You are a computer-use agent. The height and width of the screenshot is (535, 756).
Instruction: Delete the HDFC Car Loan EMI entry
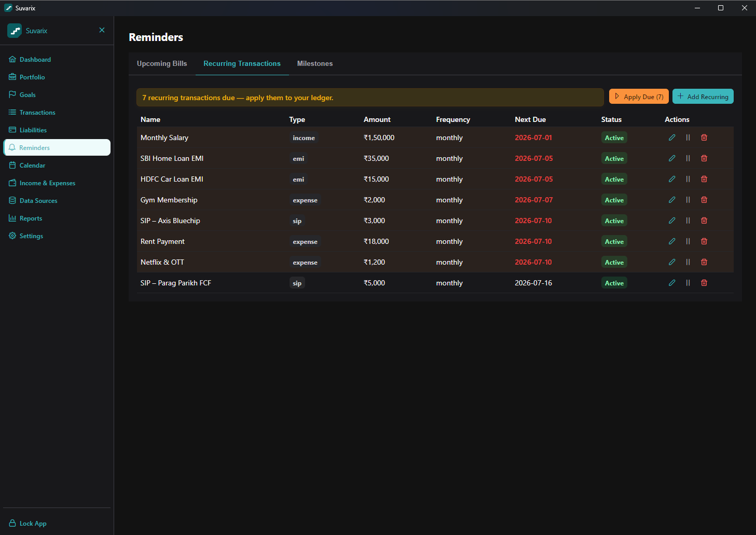[x=704, y=179]
